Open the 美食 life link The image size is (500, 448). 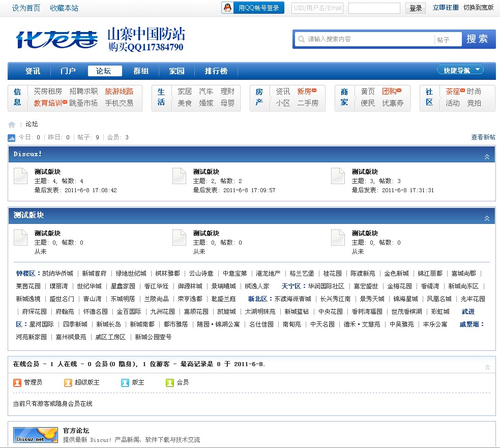[x=185, y=103]
